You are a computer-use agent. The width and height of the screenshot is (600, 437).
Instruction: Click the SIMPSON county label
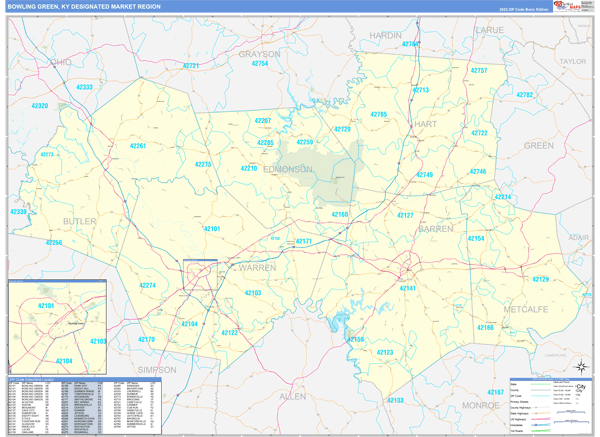pyautogui.click(x=157, y=370)
